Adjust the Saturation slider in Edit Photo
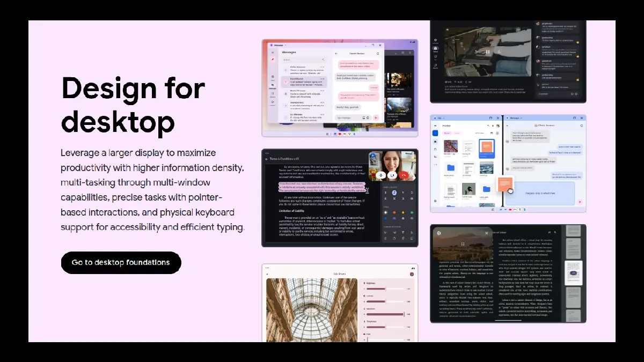This screenshot has width=644, height=362. (x=386, y=314)
